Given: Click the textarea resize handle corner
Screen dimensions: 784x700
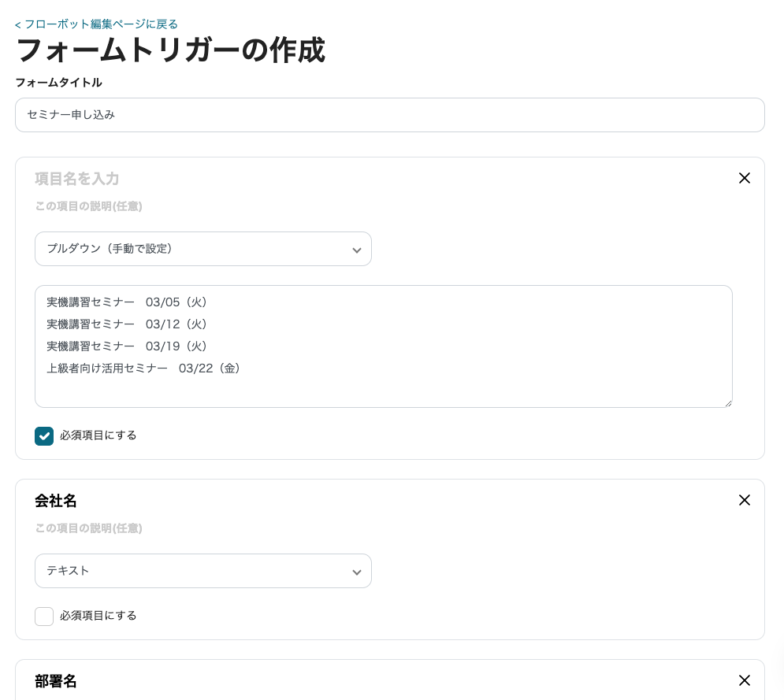Looking at the screenshot, I should click(729, 403).
